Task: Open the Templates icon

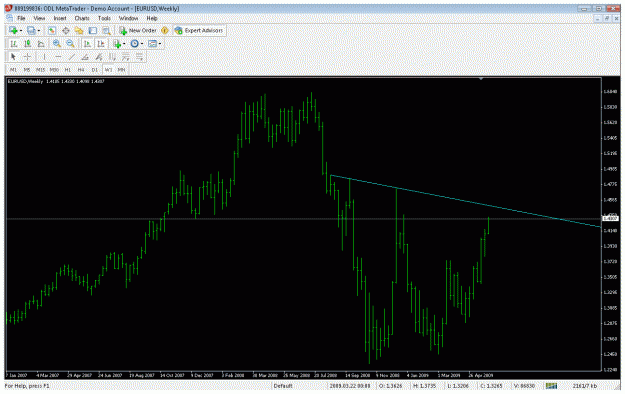Action: click(152, 44)
